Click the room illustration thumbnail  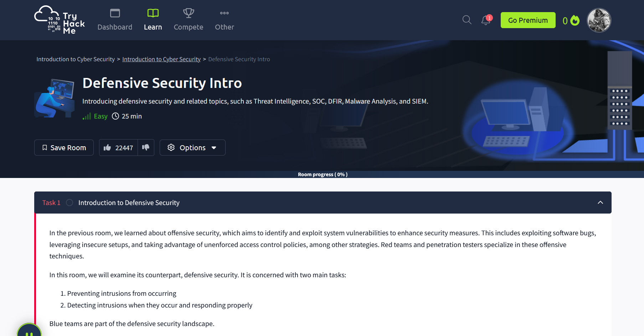pyautogui.click(x=55, y=98)
